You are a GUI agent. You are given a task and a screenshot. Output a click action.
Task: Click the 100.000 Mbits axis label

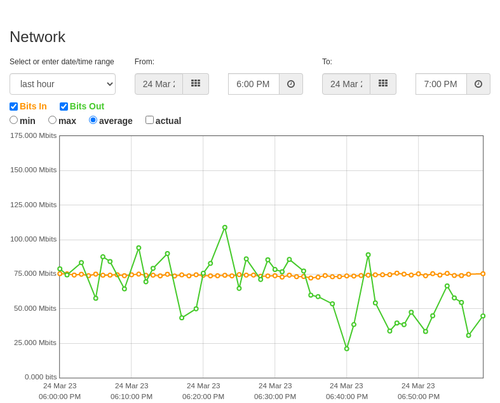click(33, 239)
